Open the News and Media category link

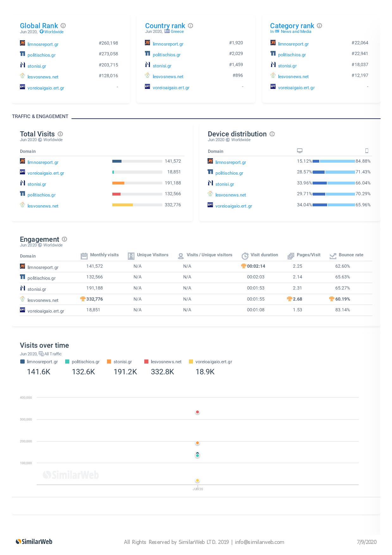click(x=296, y=32)
